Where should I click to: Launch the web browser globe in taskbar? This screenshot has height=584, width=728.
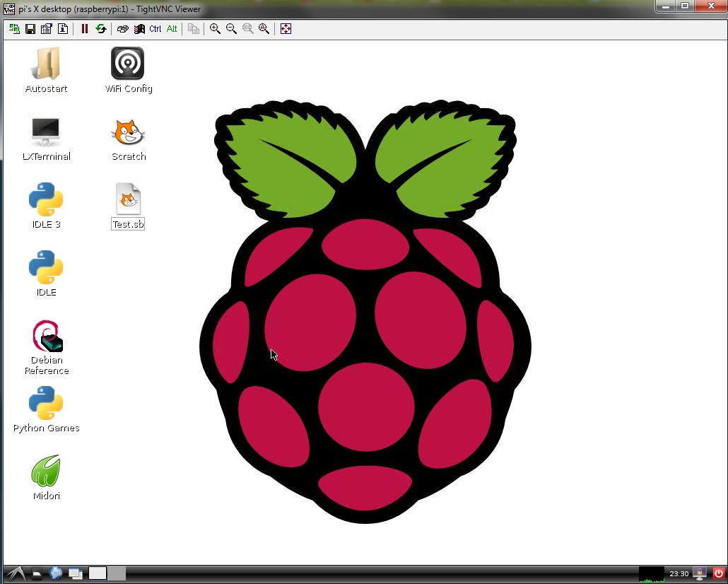click(56, 573)
